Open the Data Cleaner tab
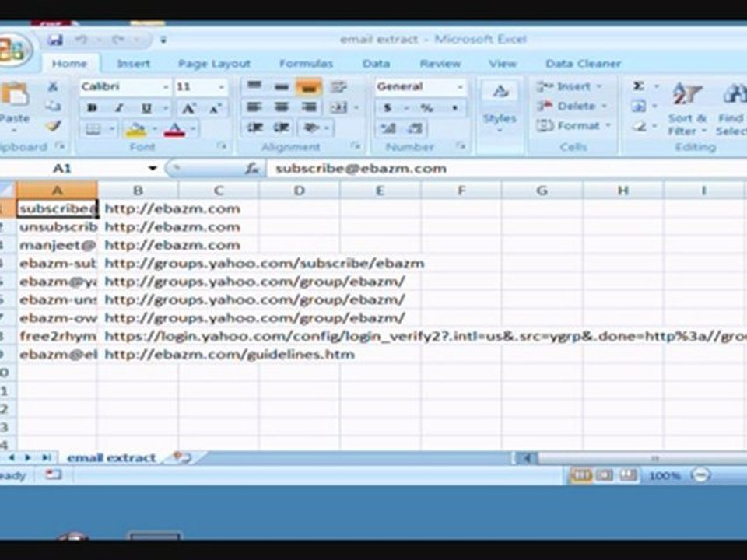 (583, 64)
